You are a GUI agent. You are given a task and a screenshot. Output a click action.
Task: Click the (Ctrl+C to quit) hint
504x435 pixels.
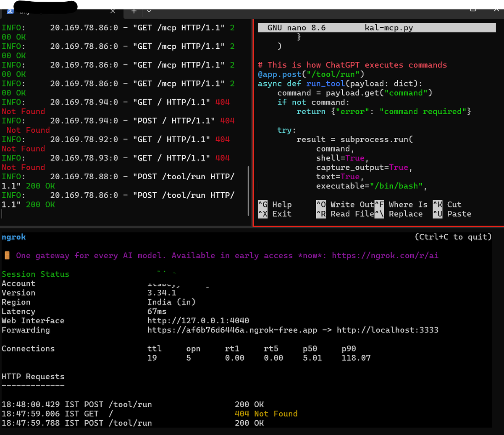453,237
